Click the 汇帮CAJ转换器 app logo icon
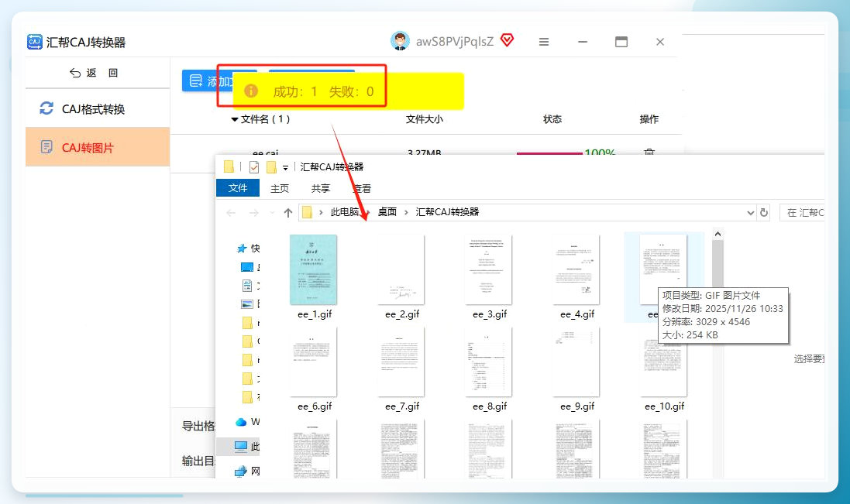Screen dimensions: 850x504 [x=35, y=42]
